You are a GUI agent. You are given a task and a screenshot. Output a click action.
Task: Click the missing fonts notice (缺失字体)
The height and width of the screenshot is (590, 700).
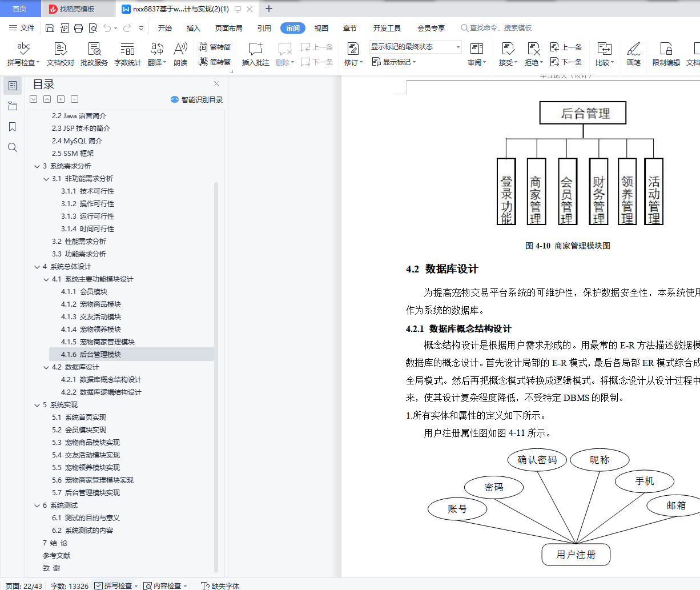[x=220, y=585]
